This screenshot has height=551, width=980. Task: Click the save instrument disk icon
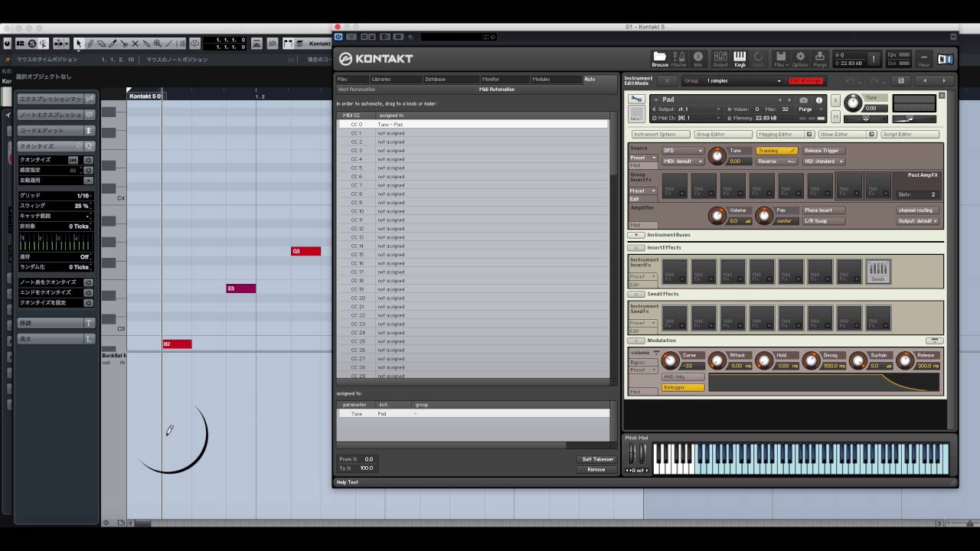point(901,80)
